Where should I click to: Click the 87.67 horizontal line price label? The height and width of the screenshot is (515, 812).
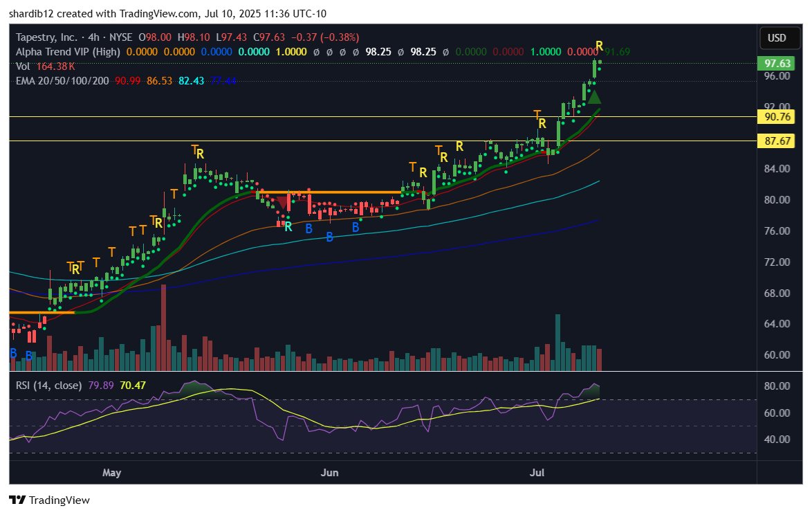[x=777, y=141]
